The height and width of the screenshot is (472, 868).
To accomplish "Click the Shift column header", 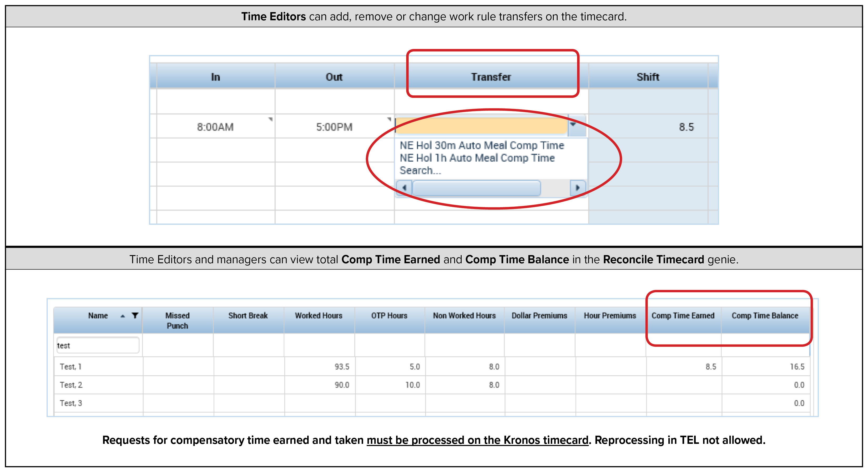I will 648,77.
